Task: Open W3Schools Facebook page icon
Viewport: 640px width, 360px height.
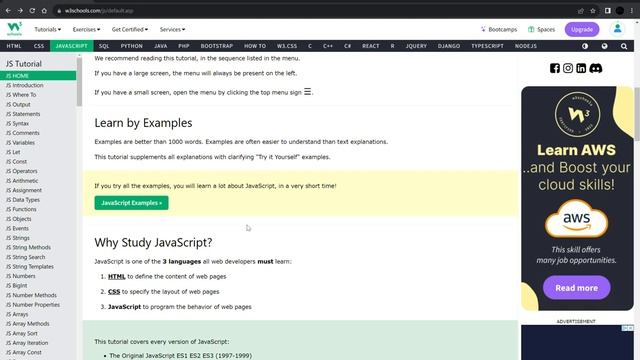Action: click(555, 68)
